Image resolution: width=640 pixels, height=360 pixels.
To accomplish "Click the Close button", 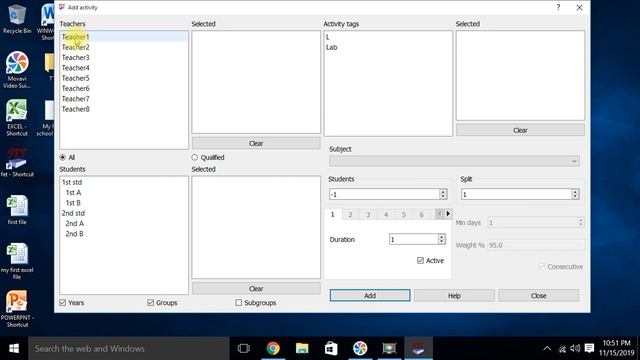I will tap(539, 296).
